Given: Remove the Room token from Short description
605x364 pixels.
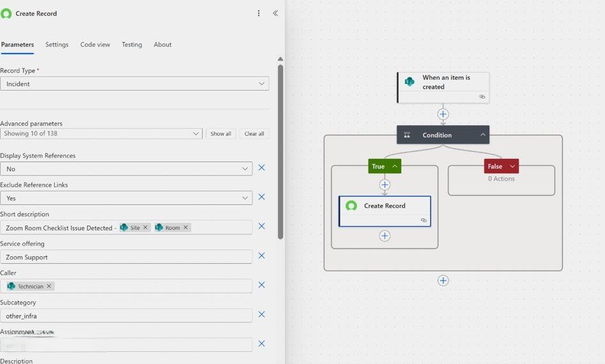Looking at the screenshot, I should (x=186, y=227).
